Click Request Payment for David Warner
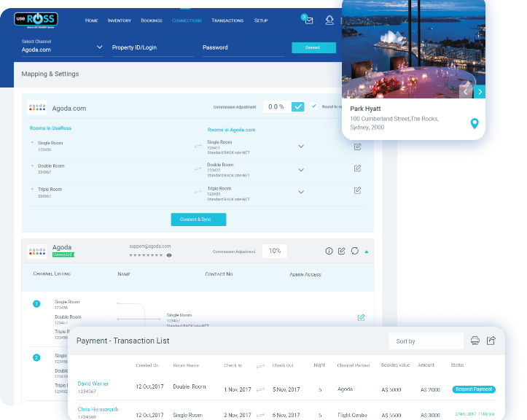 [474, 389]
